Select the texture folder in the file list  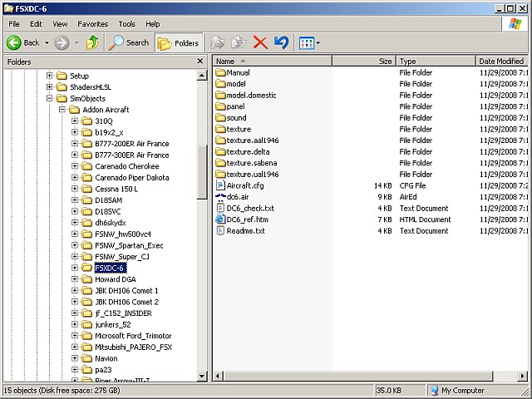(x=234, y=129)
